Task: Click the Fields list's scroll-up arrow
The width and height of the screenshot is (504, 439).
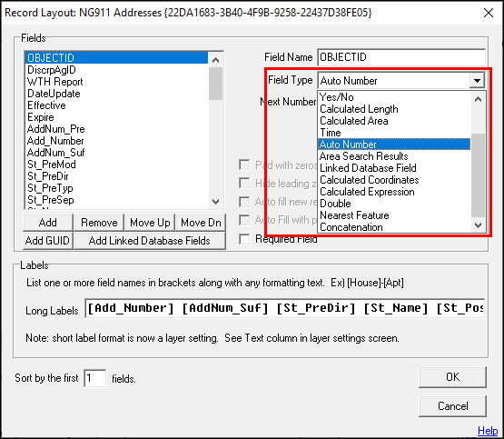Action: [216, 60]
